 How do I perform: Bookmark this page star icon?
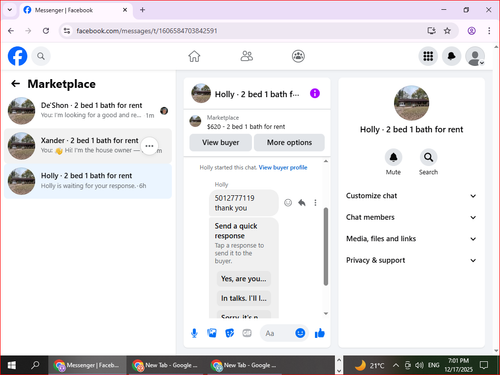447,31
